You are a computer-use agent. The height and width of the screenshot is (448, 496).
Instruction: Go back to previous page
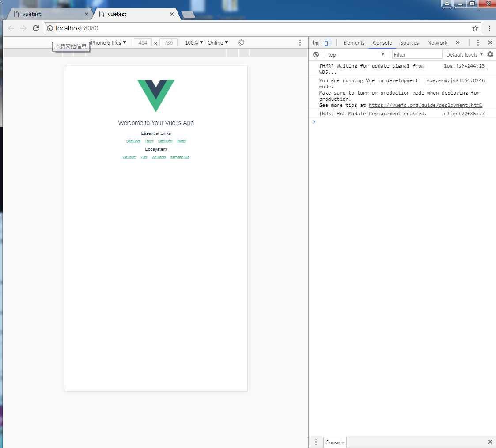point(11,28)
